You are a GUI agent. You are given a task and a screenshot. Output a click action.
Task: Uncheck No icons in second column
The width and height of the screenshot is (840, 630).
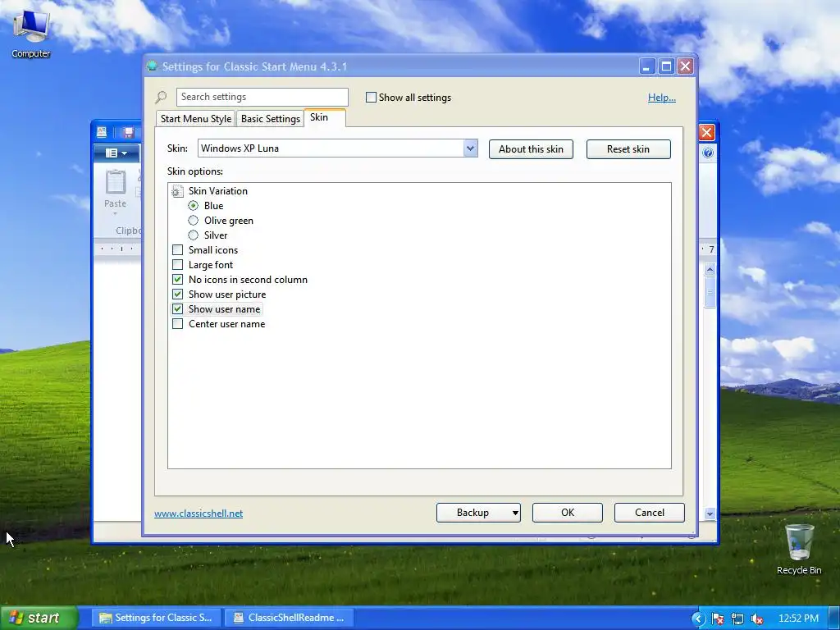coord(178,279)
